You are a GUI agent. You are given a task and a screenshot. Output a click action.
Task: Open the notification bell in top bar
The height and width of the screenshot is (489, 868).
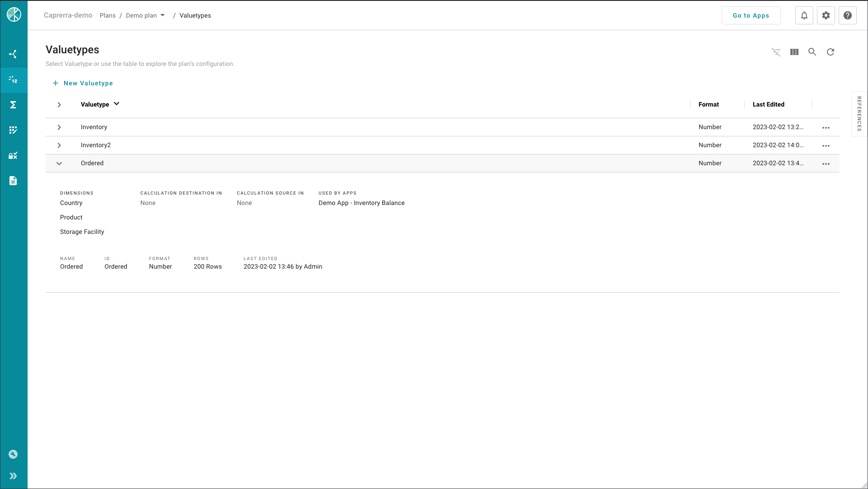point(804,15)
